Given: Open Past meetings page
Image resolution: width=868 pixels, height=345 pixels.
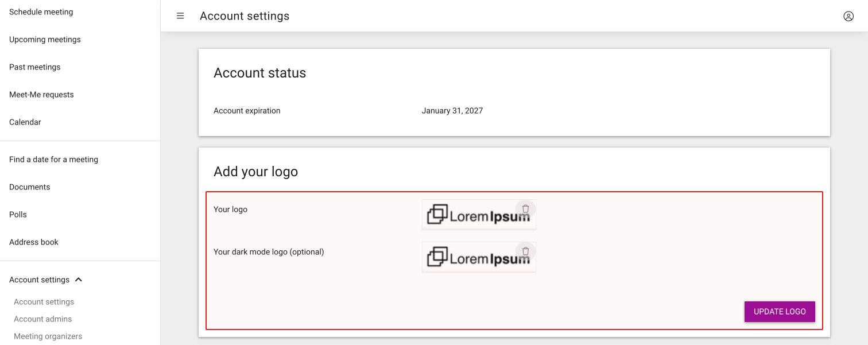Looking at the screenshot, I should [34, 67].
